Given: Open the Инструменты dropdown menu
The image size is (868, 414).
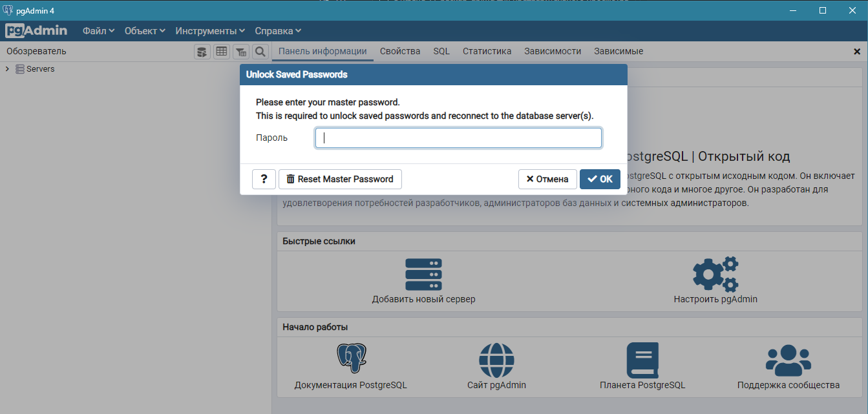Looking at the screenshot, I should pyautogui.click(x=210, y=31).
